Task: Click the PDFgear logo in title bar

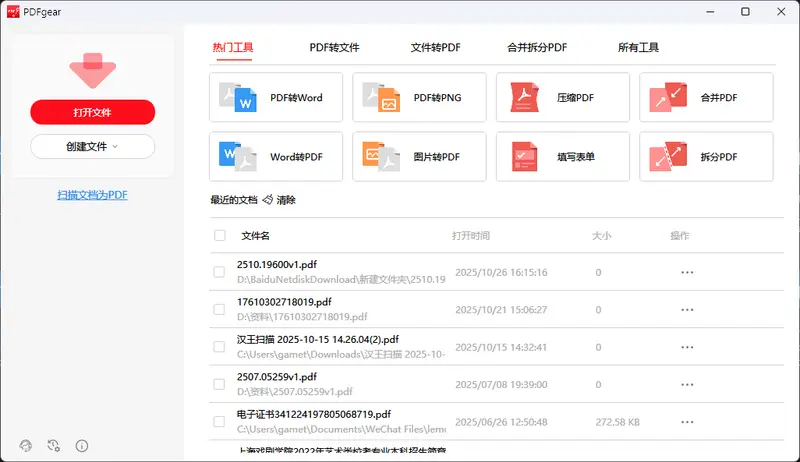Action: [13, 11]
